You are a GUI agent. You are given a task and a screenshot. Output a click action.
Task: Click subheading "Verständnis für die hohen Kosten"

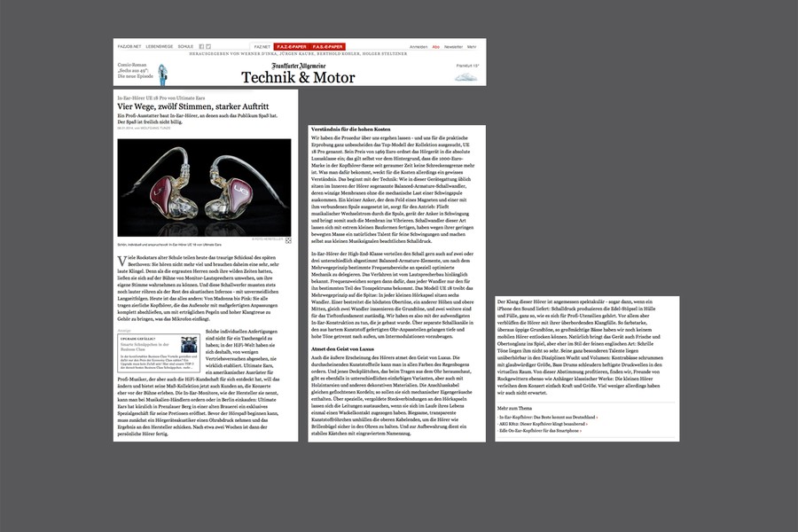point(350,129)
